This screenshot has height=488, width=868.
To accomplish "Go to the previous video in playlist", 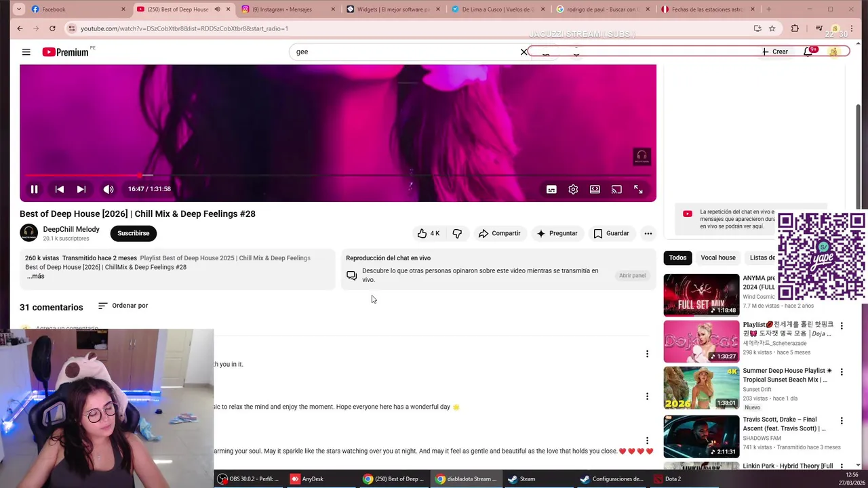I will coord(60,189).
